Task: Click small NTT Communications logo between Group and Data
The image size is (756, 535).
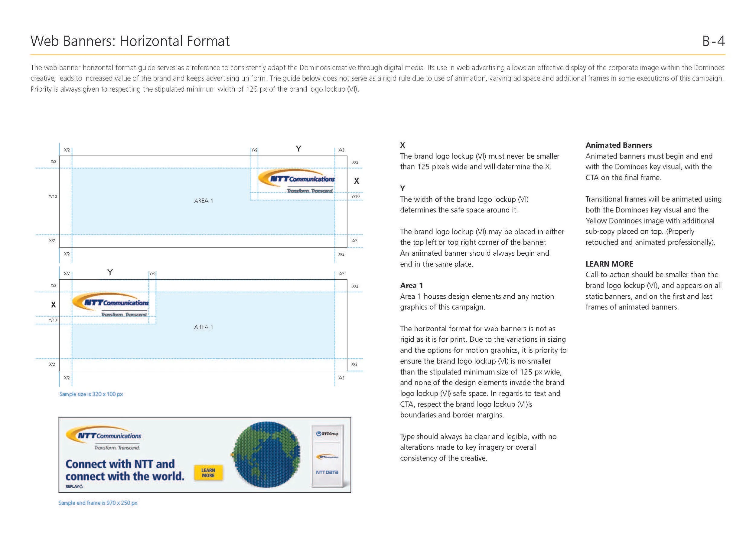Action: 327,457
